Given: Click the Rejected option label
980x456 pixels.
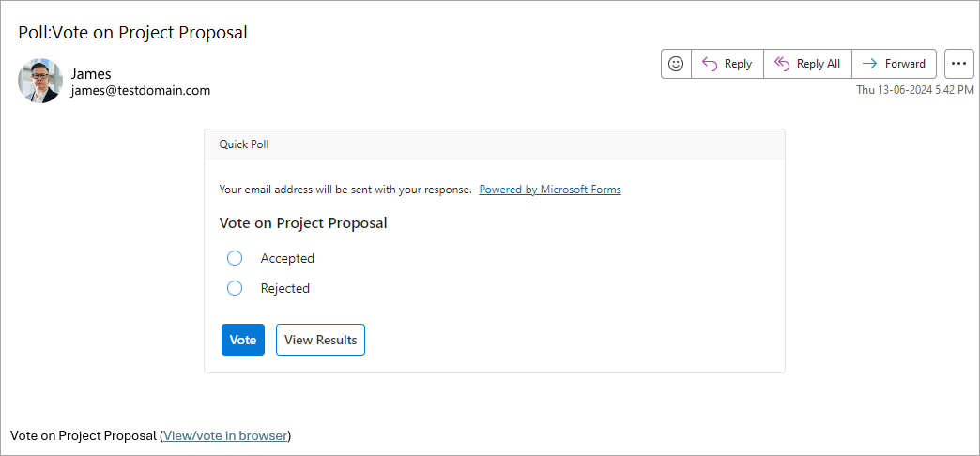Looking at the screenshot, I should point(285,288).
